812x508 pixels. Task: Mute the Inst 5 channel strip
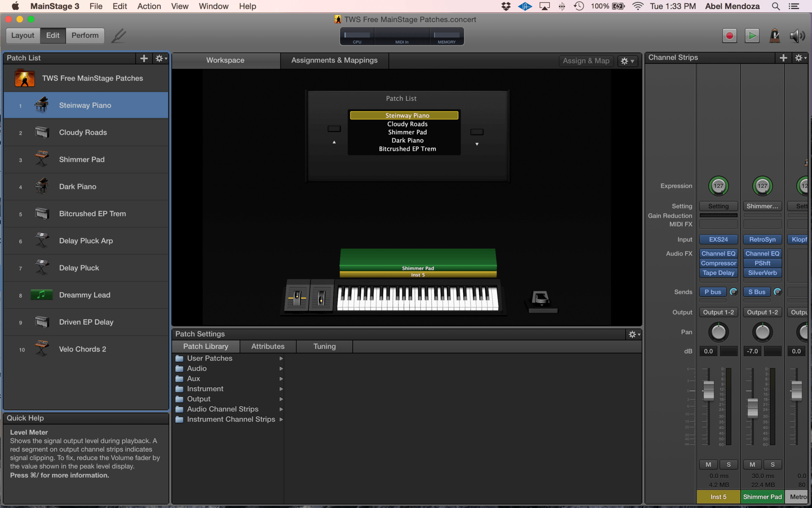click(708, 464)
